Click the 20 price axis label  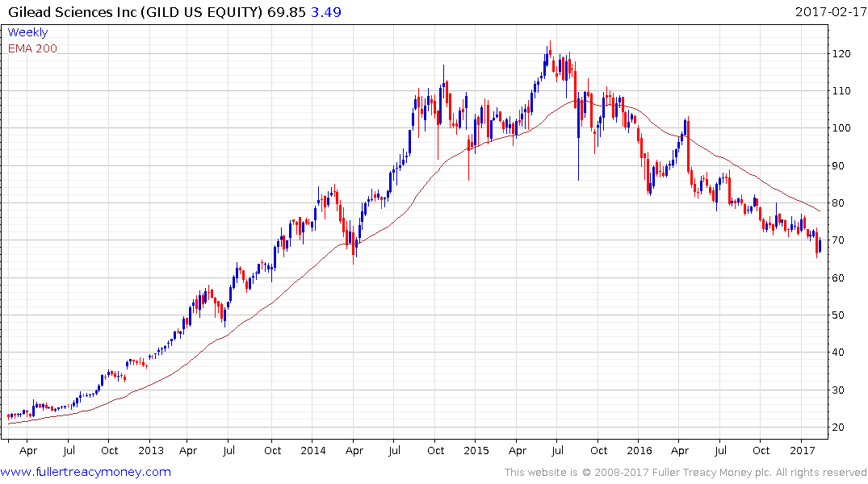(x=838, y=427)
